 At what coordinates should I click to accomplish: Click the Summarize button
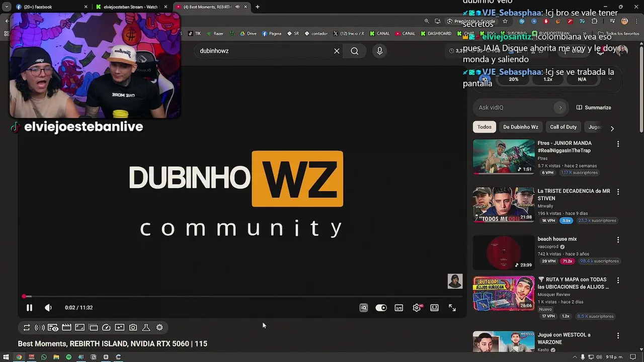click(594, 108)
